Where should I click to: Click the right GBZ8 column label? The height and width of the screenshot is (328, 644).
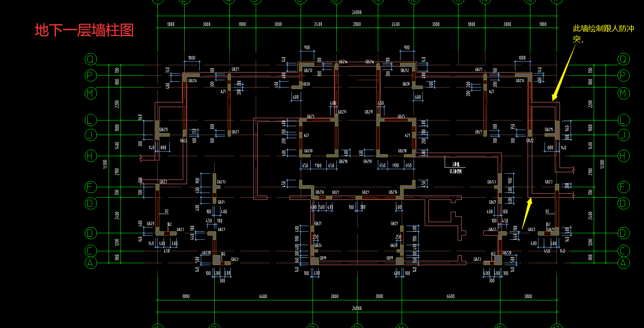(406, 84)
